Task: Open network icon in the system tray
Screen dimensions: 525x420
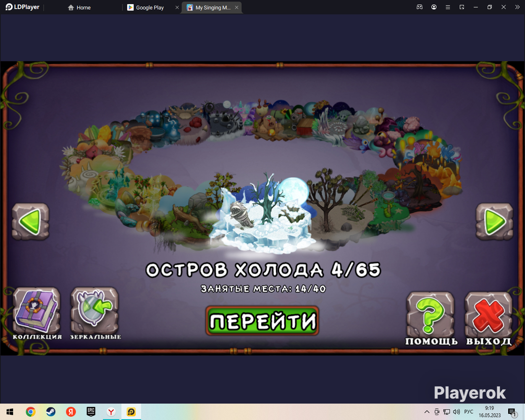Action: coord(446,412)
